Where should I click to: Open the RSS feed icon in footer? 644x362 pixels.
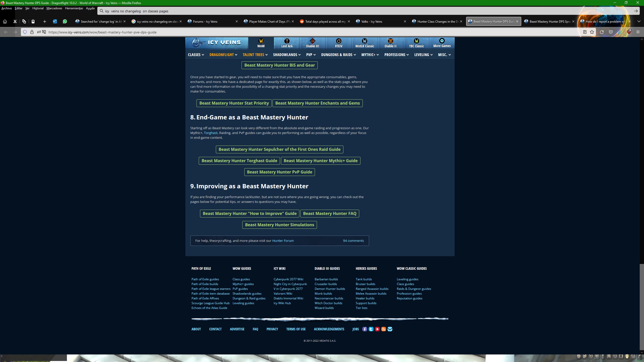pyautogui.click(x=383, y=329)
